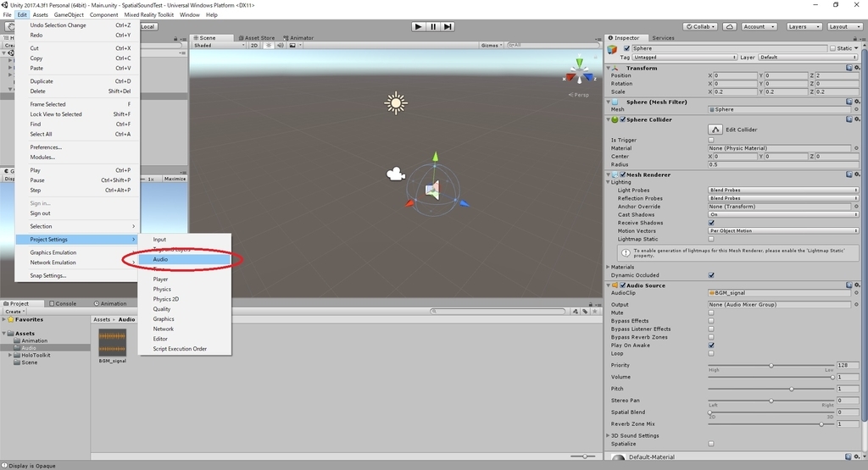The height and width of the screenshot is (470, 868).
Task: Click the GameObject cube icon in Inspector
Action: point(612,49)
